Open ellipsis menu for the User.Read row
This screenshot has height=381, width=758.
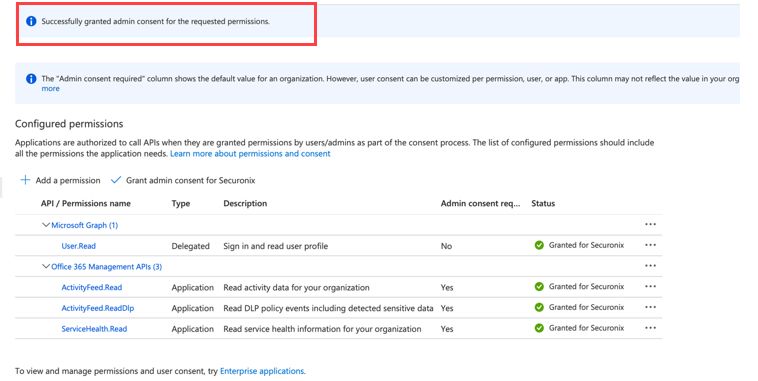650,245
